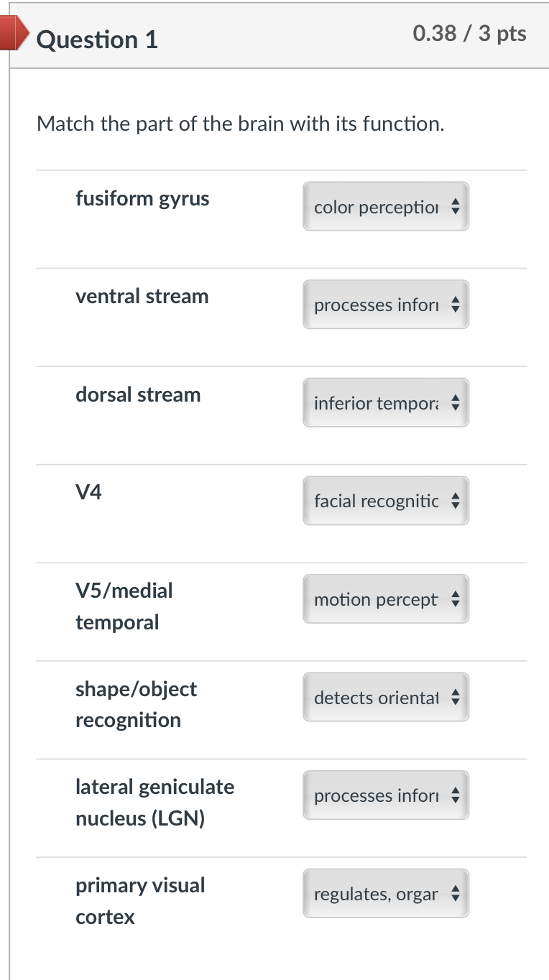Click the "shape/object recognition" label
Screen dimensions: 549x980
pos(136,704)
